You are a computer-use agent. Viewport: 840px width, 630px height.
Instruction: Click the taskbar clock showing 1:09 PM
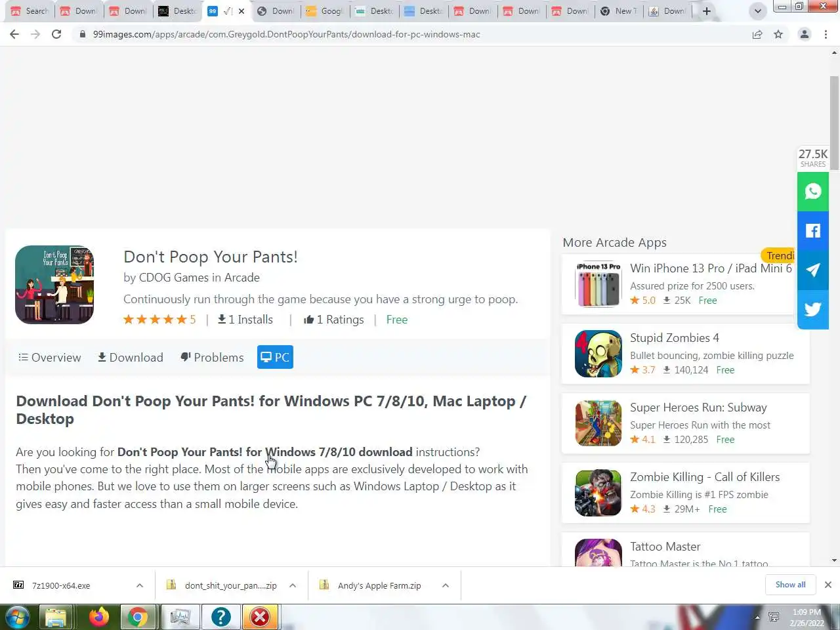click(807, 618)
